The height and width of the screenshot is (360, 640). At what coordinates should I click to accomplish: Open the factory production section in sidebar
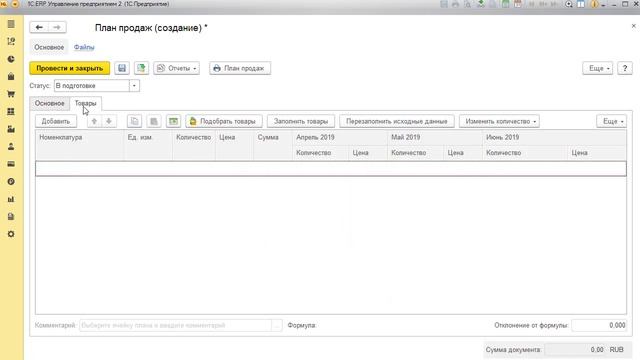(11, 129)
